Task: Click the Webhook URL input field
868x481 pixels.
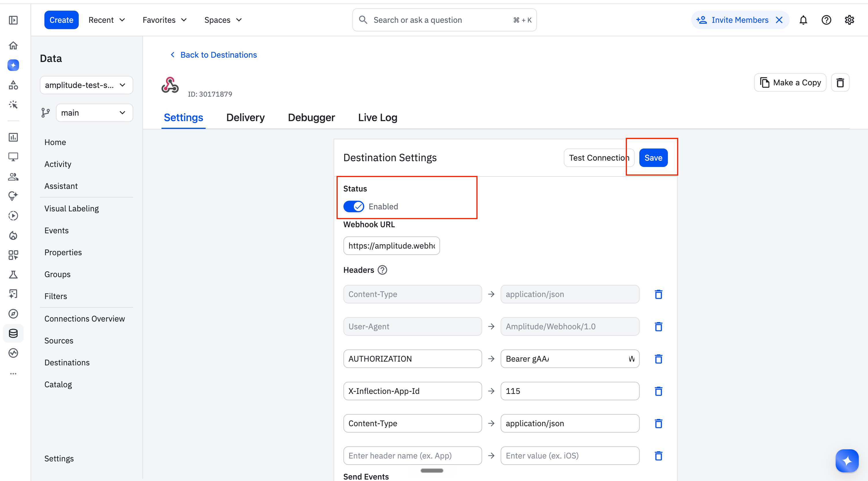Action: point(391,246)
